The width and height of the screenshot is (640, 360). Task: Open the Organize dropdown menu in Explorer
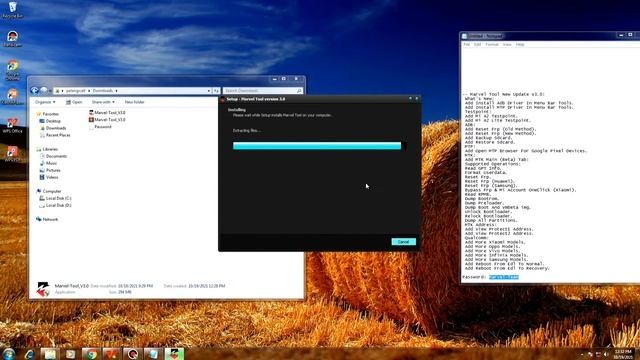(45, 102)
